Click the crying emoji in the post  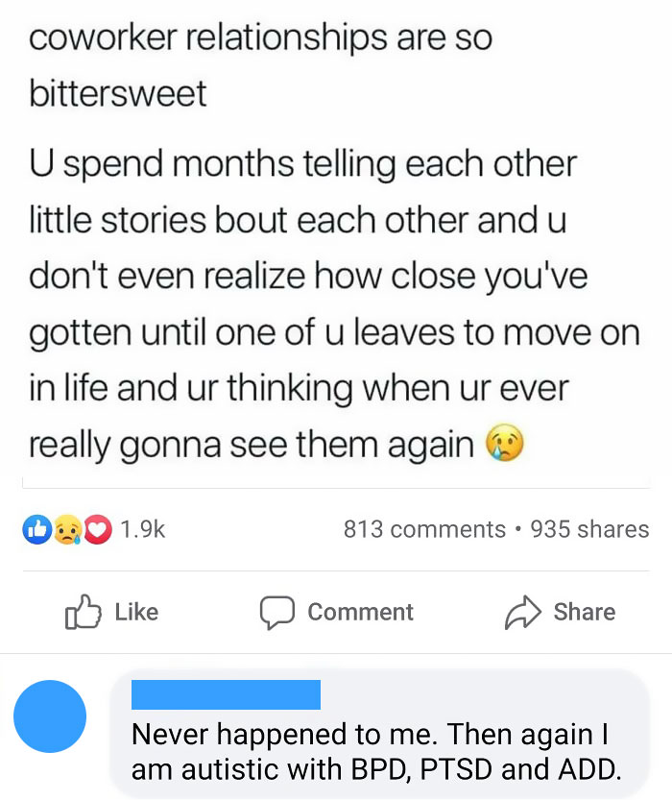click(504, 443)
